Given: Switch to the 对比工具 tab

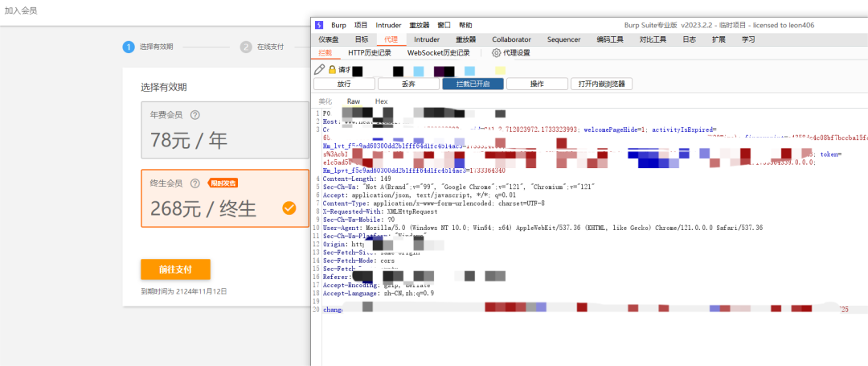Looking at the screenshot, I should tap(653, 39).
